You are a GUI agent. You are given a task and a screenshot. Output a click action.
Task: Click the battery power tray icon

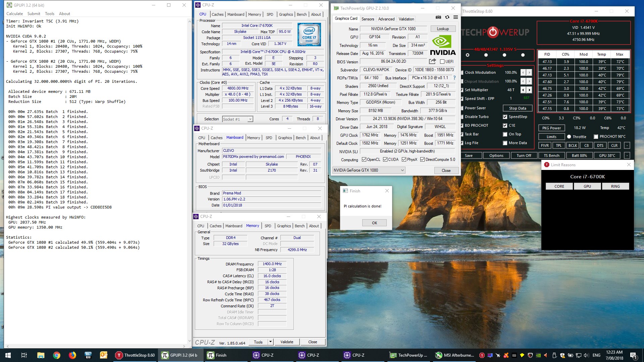tap(570, 355)
